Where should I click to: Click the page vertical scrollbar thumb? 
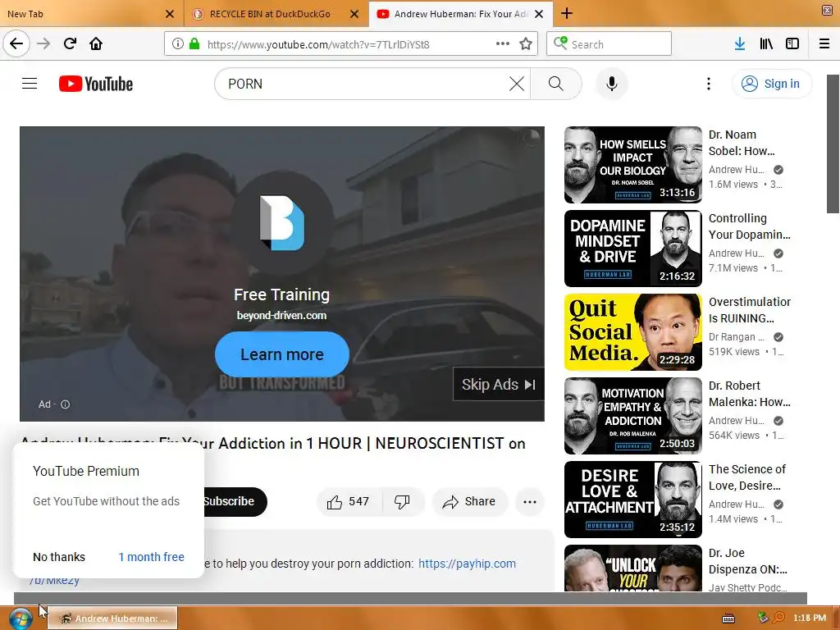833,144
